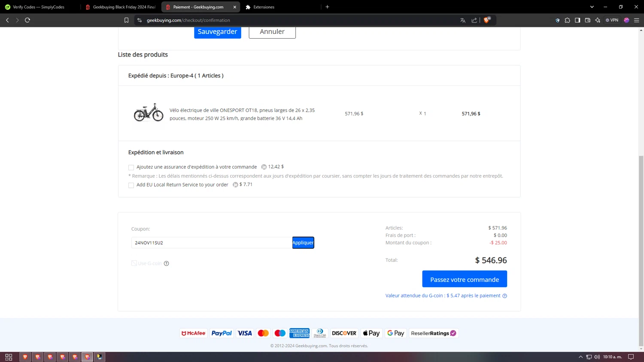Reload the Geekbuying checkout page
Image resolution: width=644 pixels, height=362 pixels.
(x=27, y=20)
